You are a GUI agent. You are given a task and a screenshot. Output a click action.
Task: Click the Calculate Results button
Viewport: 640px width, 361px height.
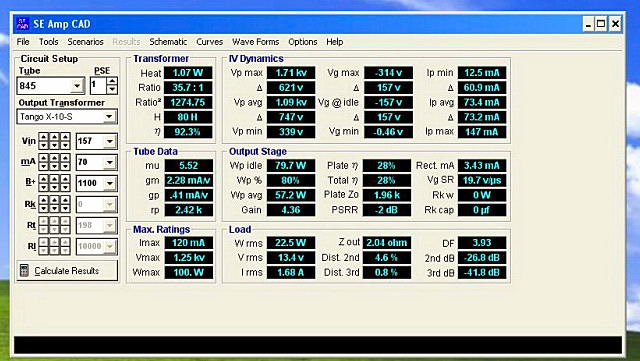point(67,271)
